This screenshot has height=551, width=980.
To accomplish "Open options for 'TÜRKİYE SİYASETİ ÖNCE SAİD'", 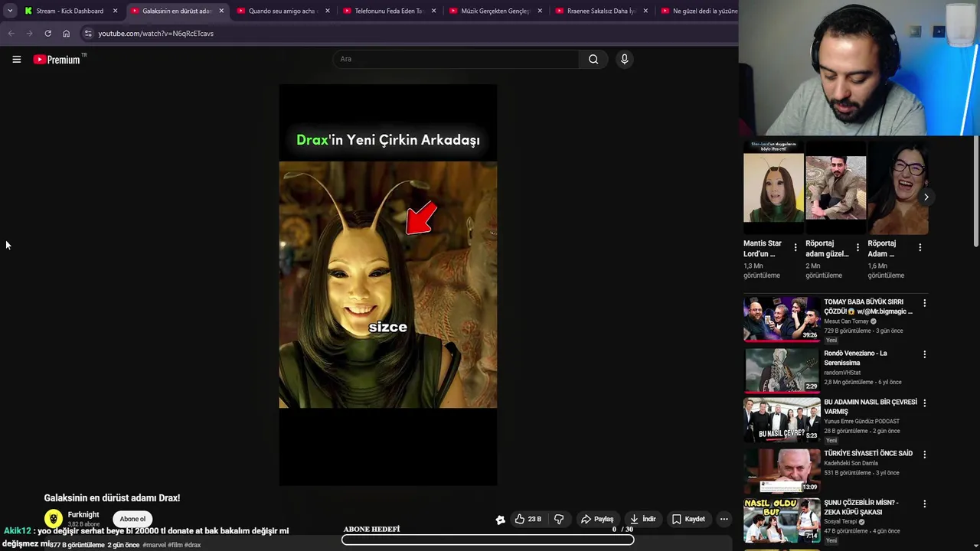I will coord(924,454).
